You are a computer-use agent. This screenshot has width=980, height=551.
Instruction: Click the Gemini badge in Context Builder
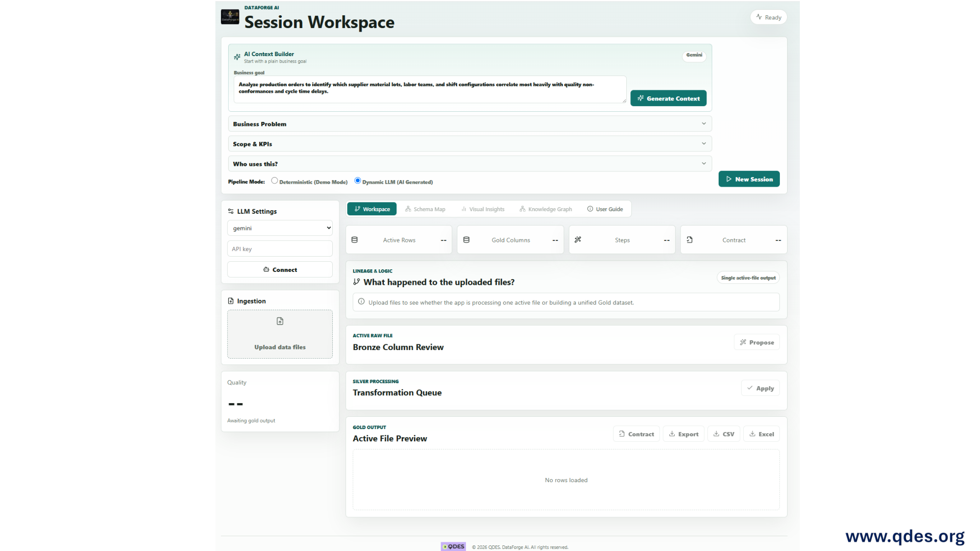(x=694, y=55)
